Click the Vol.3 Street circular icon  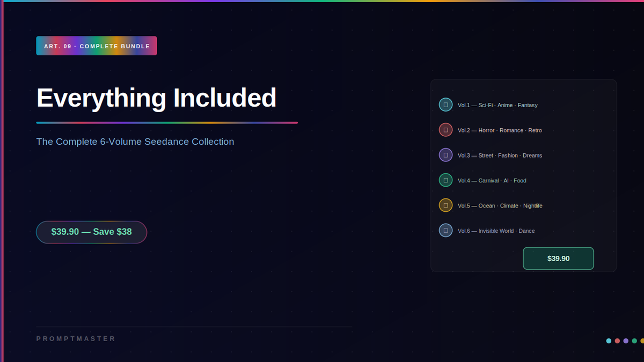(x=445, y=155)
